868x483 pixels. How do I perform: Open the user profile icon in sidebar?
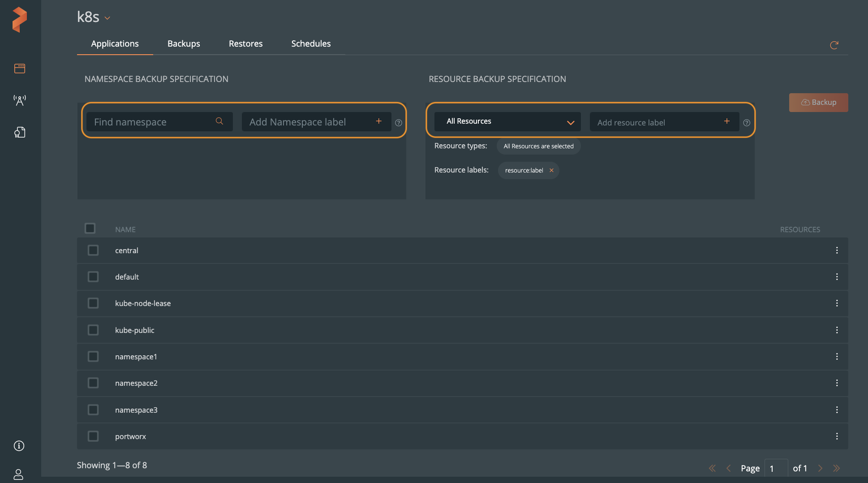18,474
